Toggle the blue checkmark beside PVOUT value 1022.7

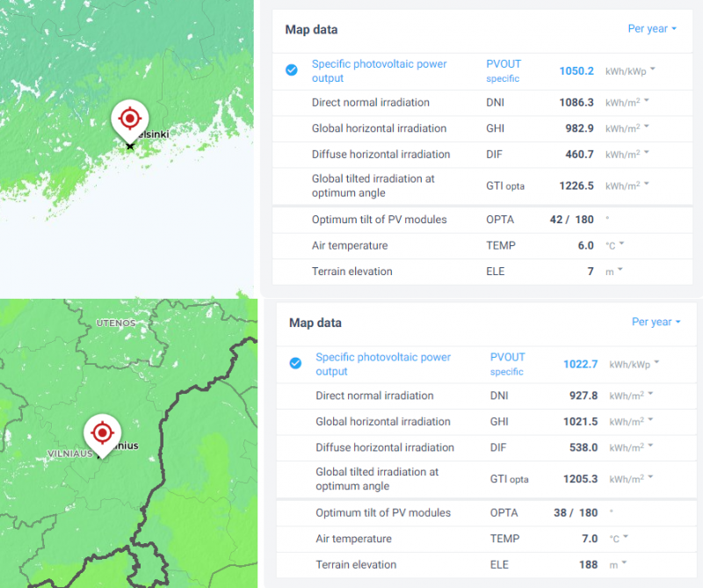tap(296, 363)
